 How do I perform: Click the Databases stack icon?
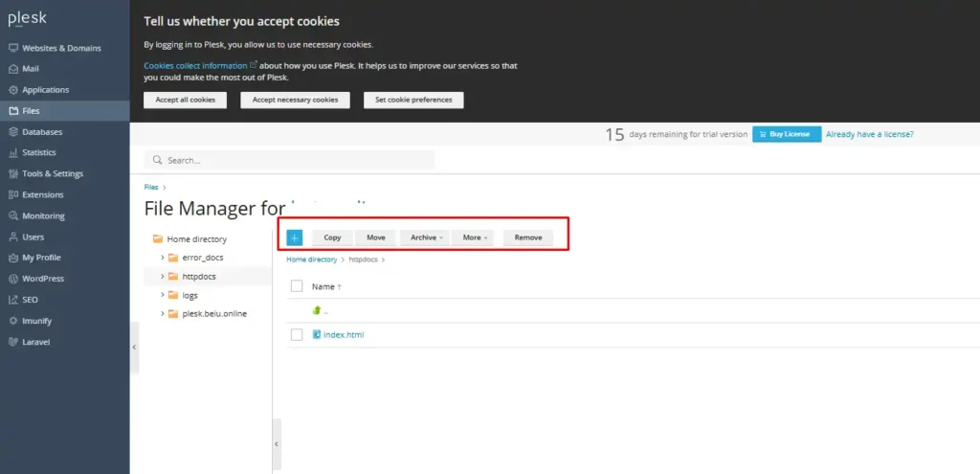tap(13, 132)
